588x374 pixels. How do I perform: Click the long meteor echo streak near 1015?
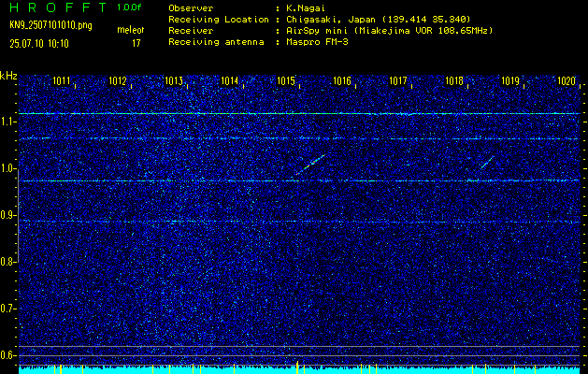tap(310, 165)
